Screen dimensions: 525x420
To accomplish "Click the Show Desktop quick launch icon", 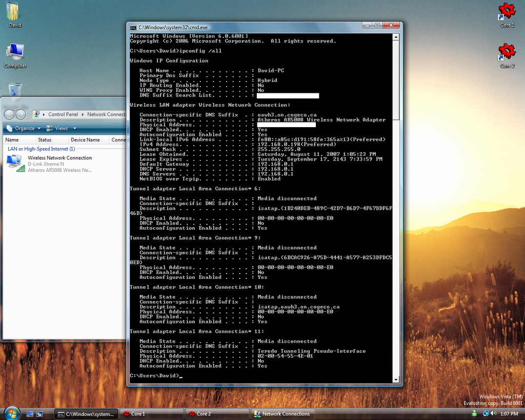I will tap(30, 414).
